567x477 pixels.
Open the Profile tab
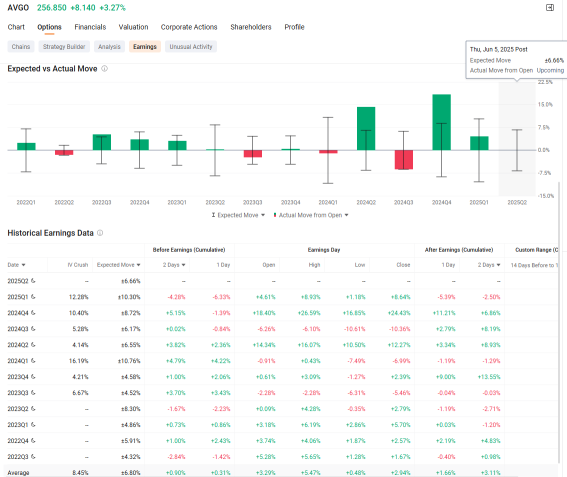click(x=294, y=27)
